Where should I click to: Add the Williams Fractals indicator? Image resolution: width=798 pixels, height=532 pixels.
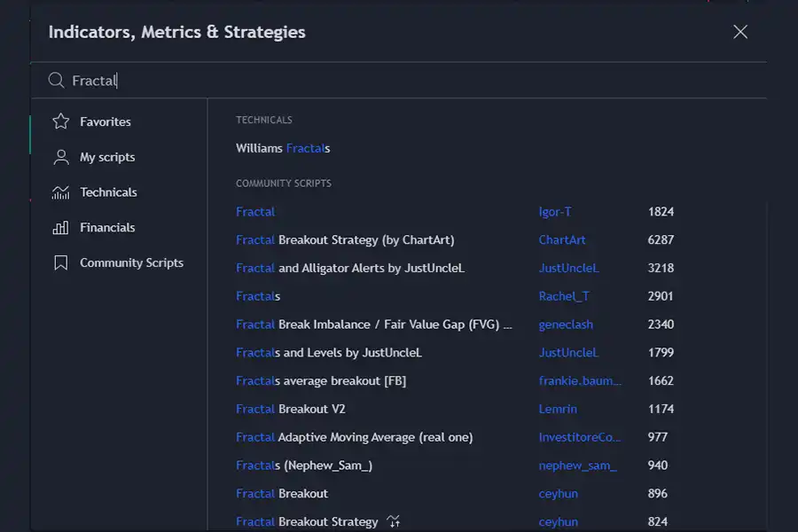[283, 148]
